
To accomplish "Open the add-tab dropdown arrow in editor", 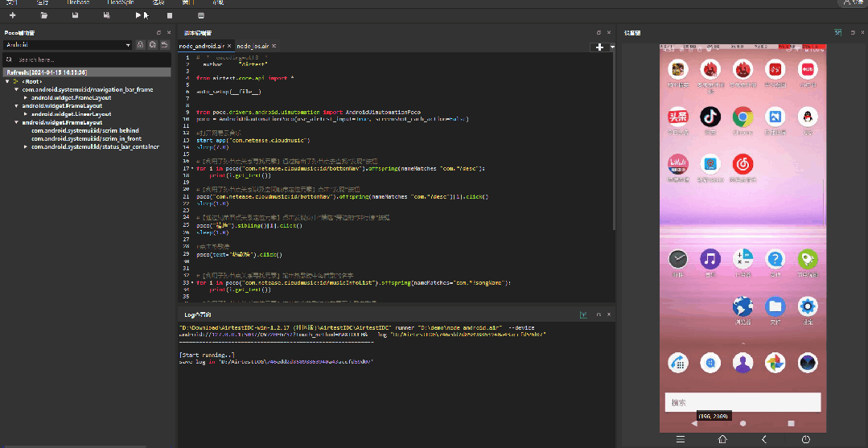I will (612, 47).
